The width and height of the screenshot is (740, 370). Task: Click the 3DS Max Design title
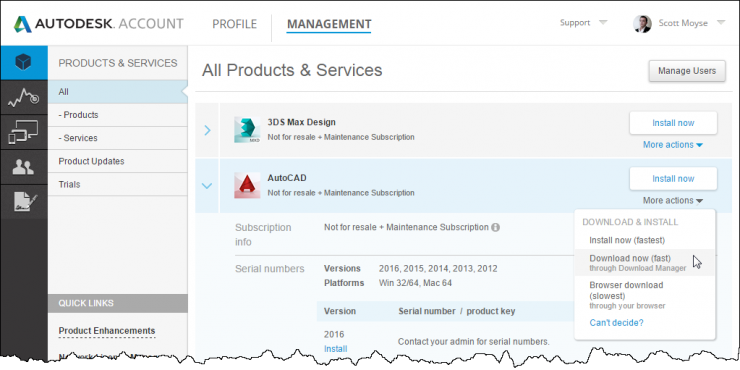pyautogui.click(x=301, y=122)
